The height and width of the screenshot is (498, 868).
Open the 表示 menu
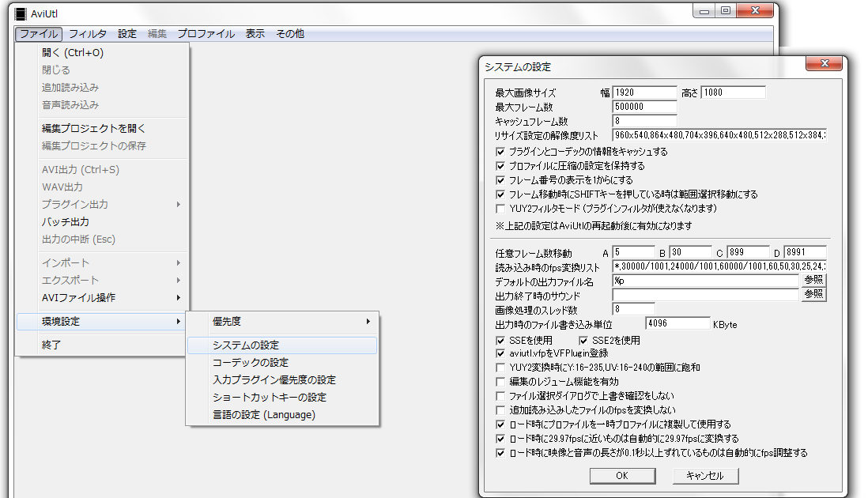tap(255, 34)
